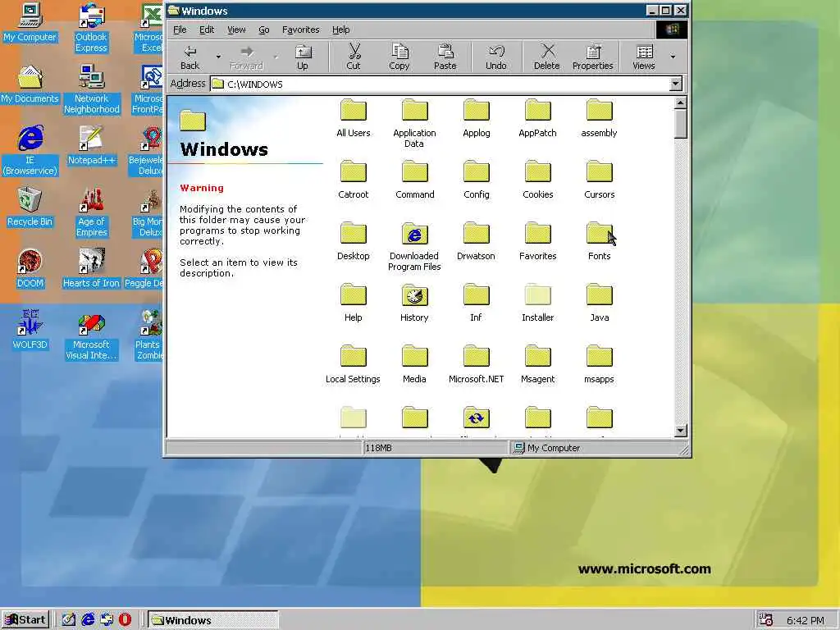Open the Go menu

[x=264, y=30]
